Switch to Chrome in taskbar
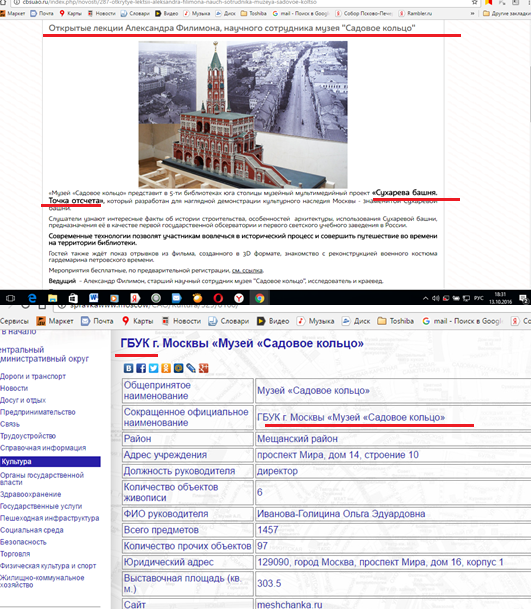This screenshot has width=531, height=609. point(259,298)
